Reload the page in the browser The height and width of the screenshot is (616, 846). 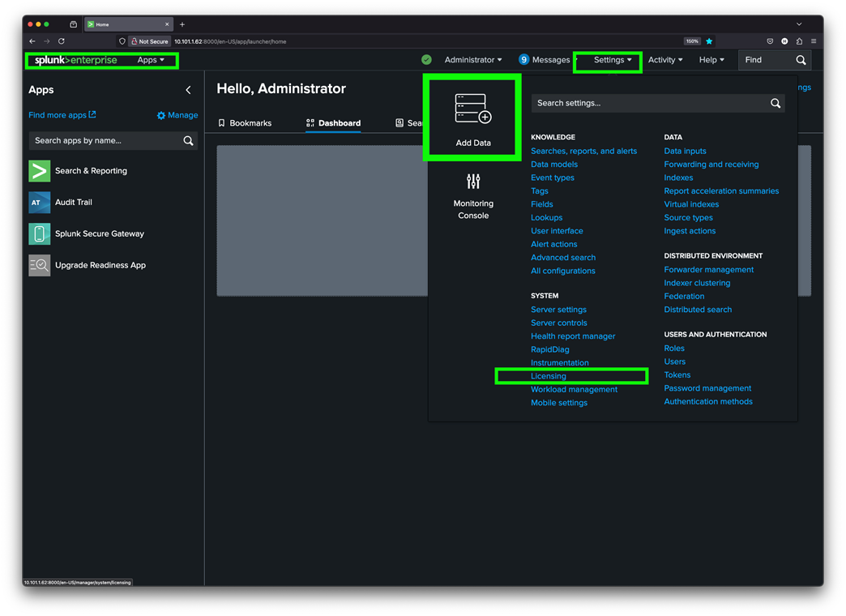[x=62, y=41]
